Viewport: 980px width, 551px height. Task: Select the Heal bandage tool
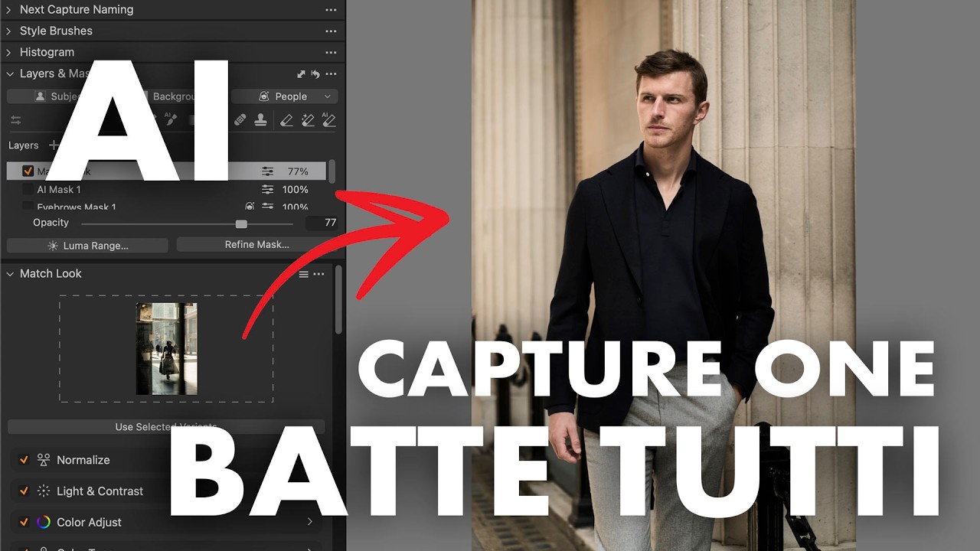pos(240,120)
